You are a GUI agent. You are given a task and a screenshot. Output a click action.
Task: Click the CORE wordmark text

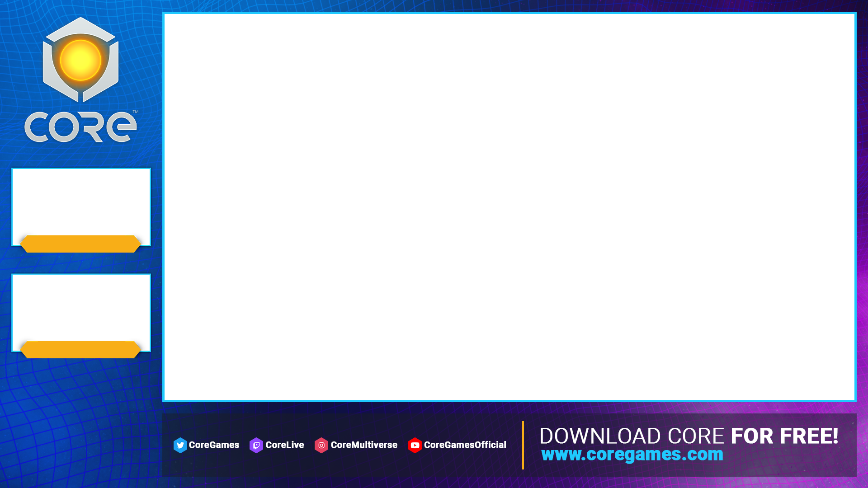(80, 127)
